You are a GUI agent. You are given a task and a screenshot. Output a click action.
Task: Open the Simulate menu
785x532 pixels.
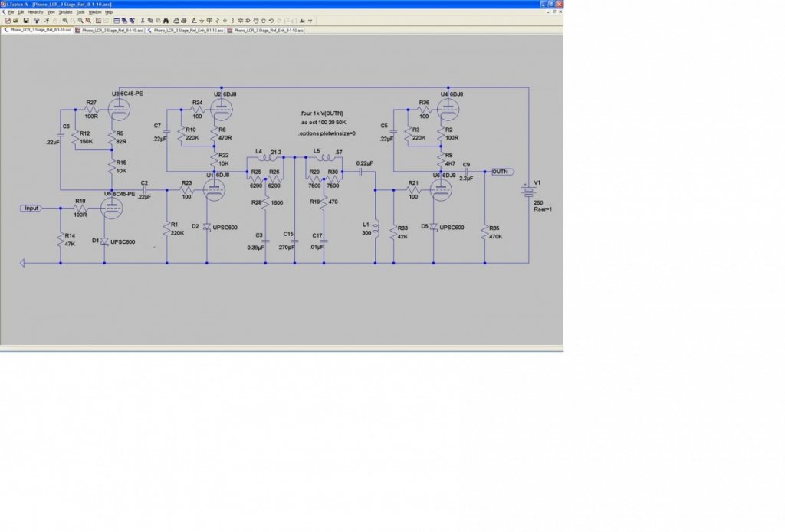(x=66, y=12)
